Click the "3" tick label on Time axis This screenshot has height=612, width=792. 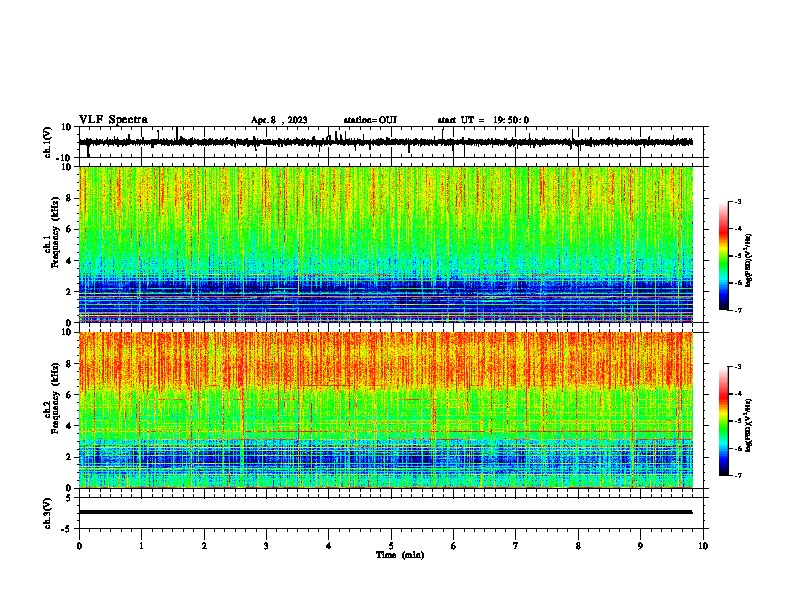(x=266, y=546)
